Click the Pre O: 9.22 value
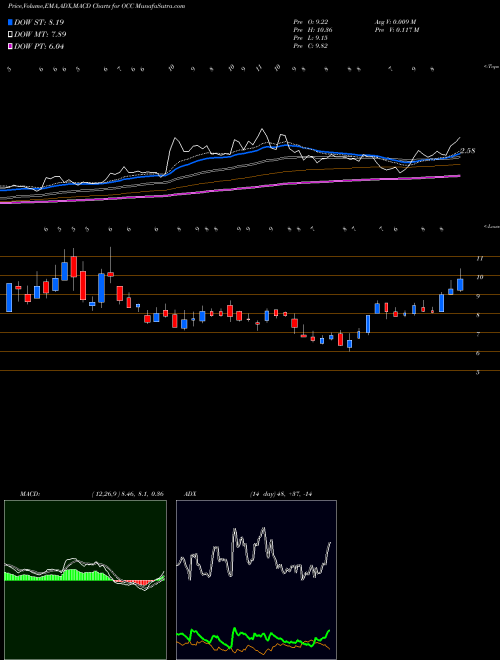The image size is (500, 660). [311, 22]
